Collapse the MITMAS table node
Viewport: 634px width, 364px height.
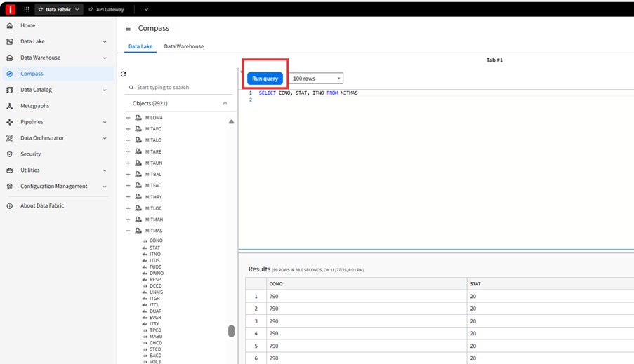128,230
